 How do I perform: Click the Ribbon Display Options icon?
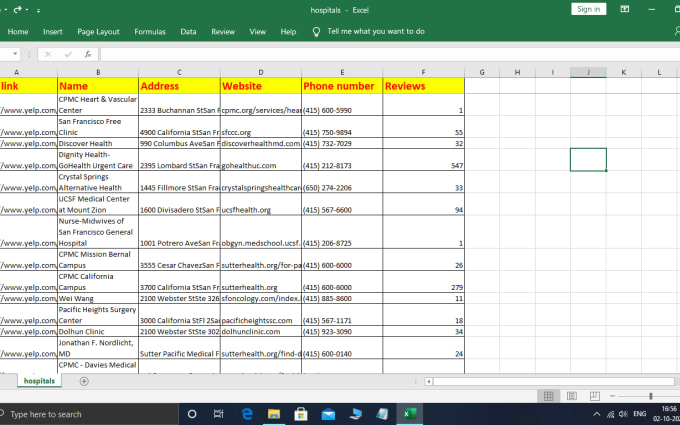pyautogui.click(x=624, y=9)
